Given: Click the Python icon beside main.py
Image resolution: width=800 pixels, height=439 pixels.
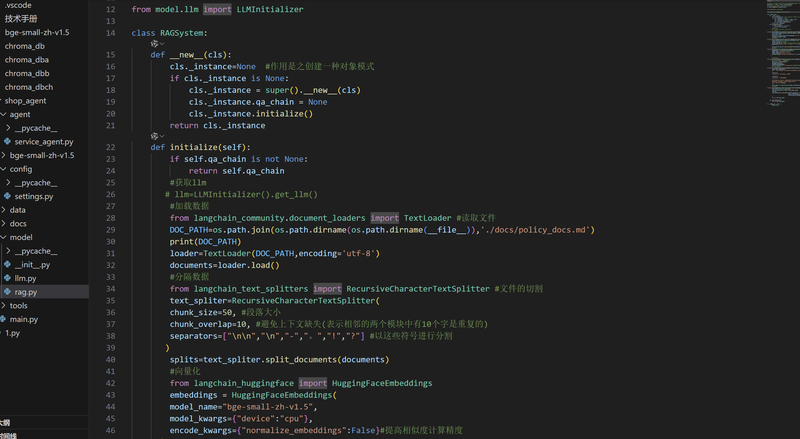Looking at the screenshot, I should click(3, 319).
